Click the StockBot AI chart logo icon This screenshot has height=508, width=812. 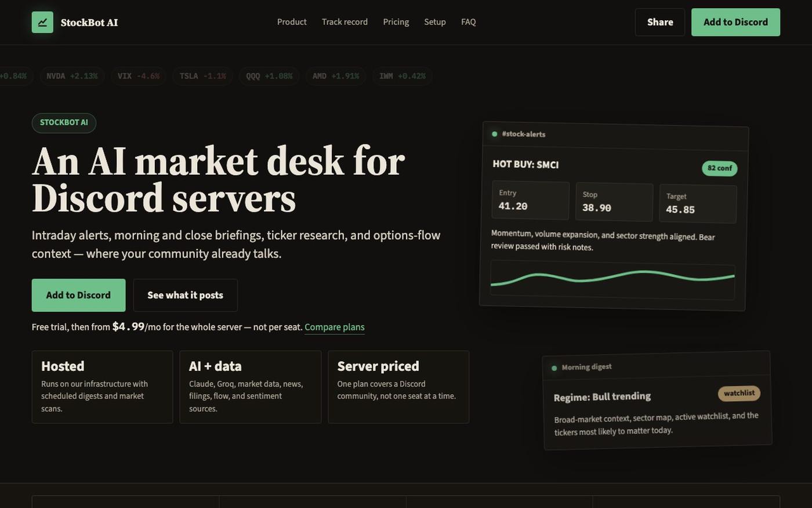(42, 22)
